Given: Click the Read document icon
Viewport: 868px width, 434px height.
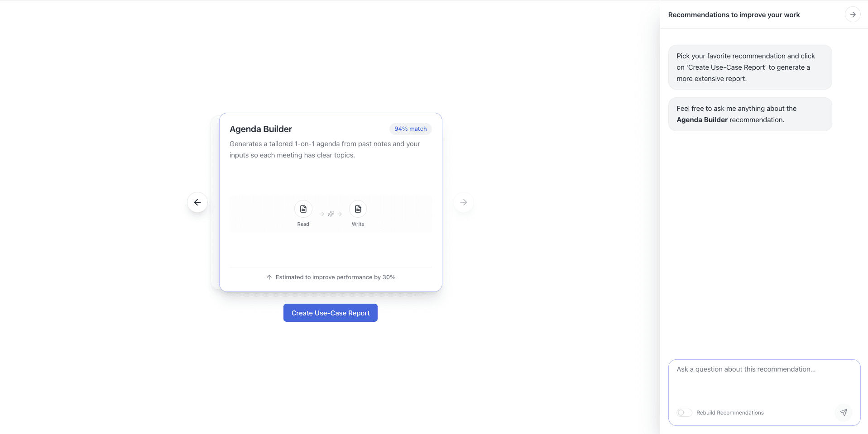Looking at the screenshot, I should [303, 209].
